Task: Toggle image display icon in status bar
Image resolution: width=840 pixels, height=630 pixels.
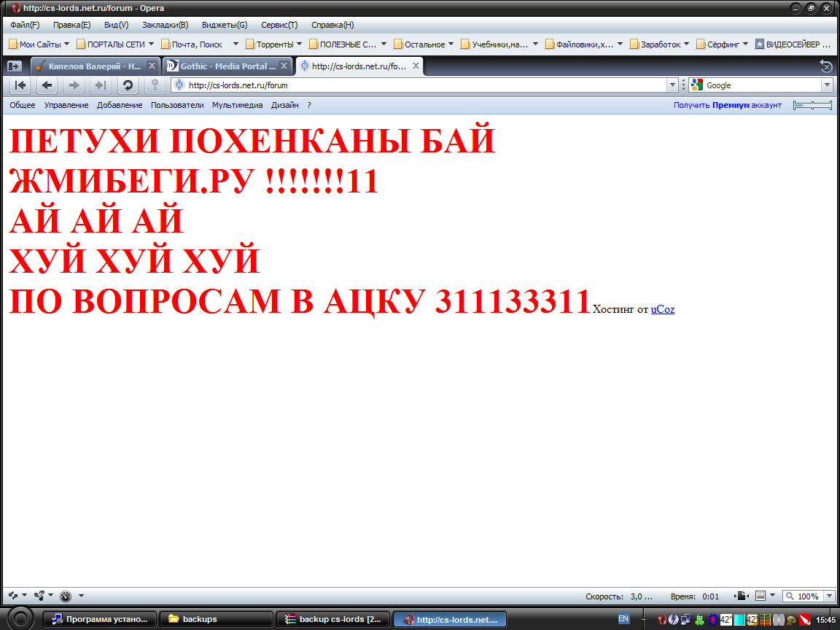Action: tap(761, 596)
